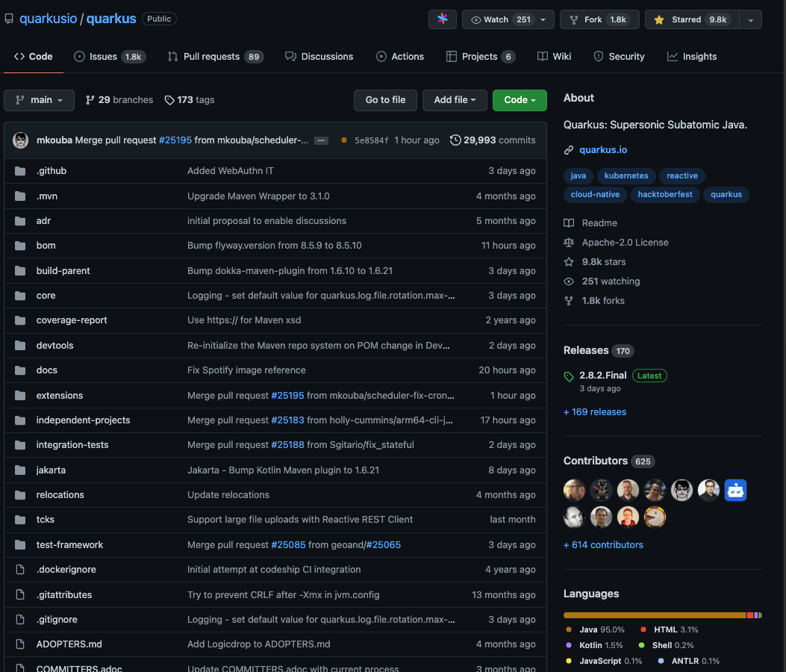The height and width of the screenshot is (672, 786).
Task: Open the Watch notifications dropdown
Action: tap(508, 19)
